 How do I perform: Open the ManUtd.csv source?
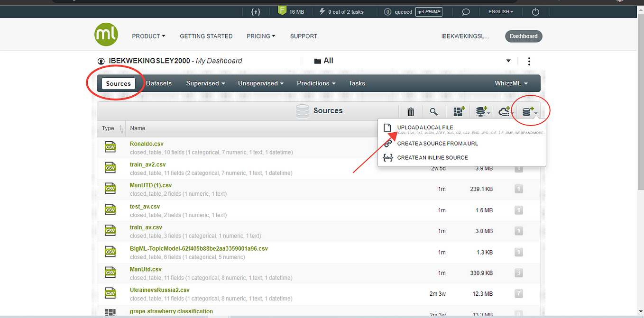(x=146, y=269)
